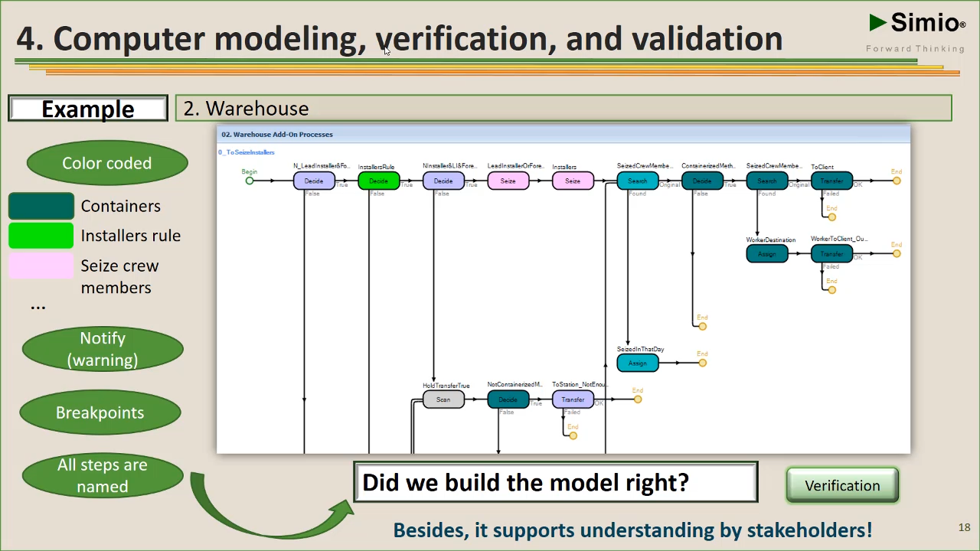
Task: Select the HoldTransferTrue Scan step
Action: click(x=443, y=399)
